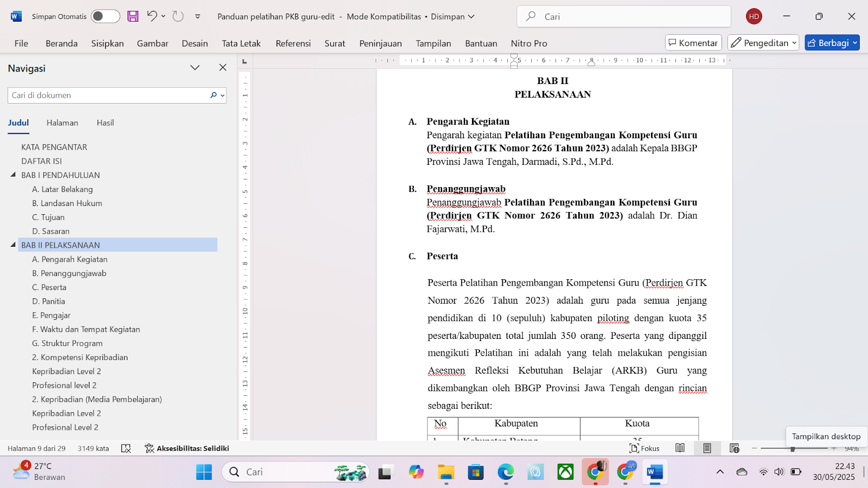Open the Tata Letak tab
The image size is (868, 488).
point(241,43)
